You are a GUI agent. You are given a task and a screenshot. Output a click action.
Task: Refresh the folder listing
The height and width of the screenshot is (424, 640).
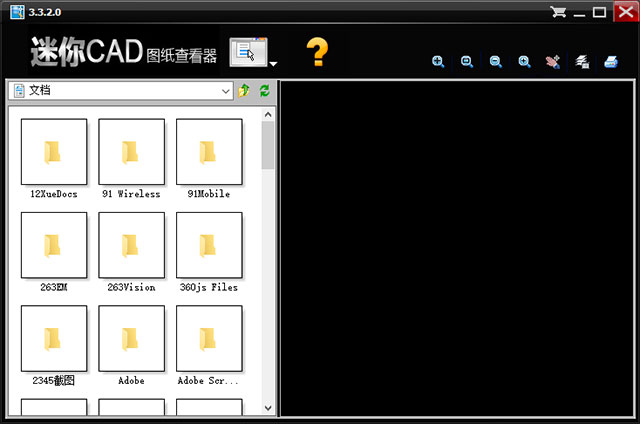[x=264, y=91]
